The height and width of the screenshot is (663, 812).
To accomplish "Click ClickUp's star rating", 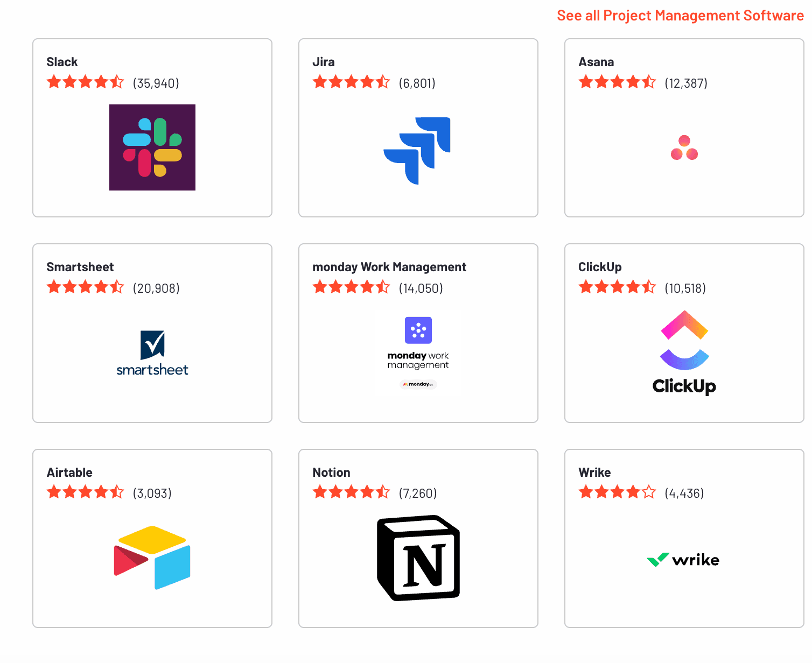I will point(617,287).
